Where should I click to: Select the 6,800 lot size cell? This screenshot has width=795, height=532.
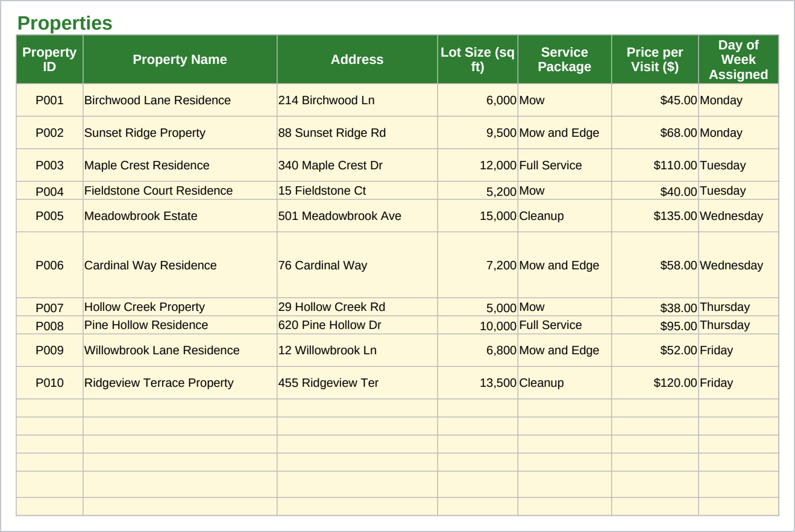tap(477, 351)
